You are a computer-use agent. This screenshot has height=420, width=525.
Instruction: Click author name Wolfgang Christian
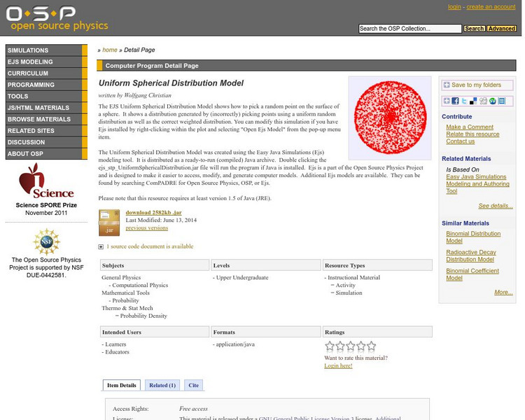pos(148,95)
